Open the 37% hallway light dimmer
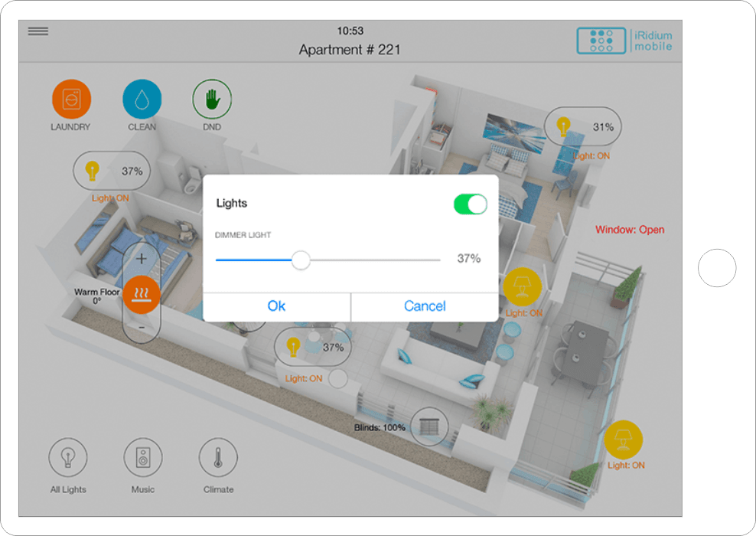Screen dimensions: 756x536 pos(313,347)
